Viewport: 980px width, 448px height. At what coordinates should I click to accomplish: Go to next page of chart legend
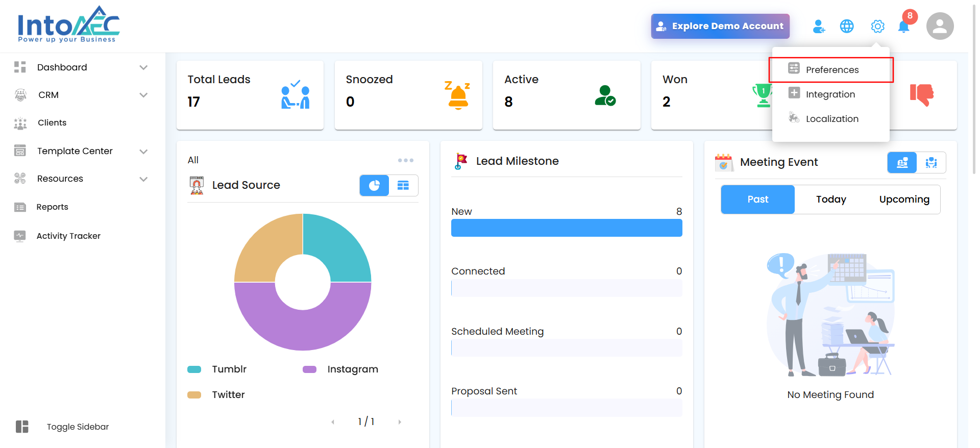400,422
